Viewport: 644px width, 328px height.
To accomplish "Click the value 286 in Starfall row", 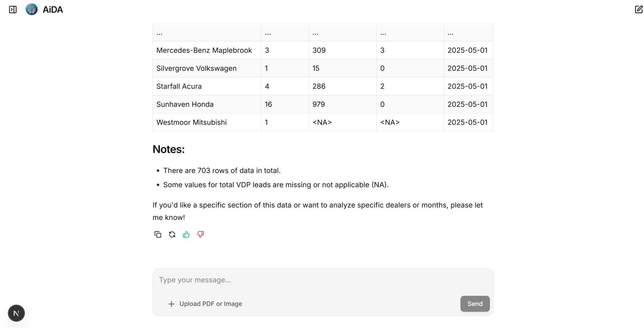I will [319, 87].
